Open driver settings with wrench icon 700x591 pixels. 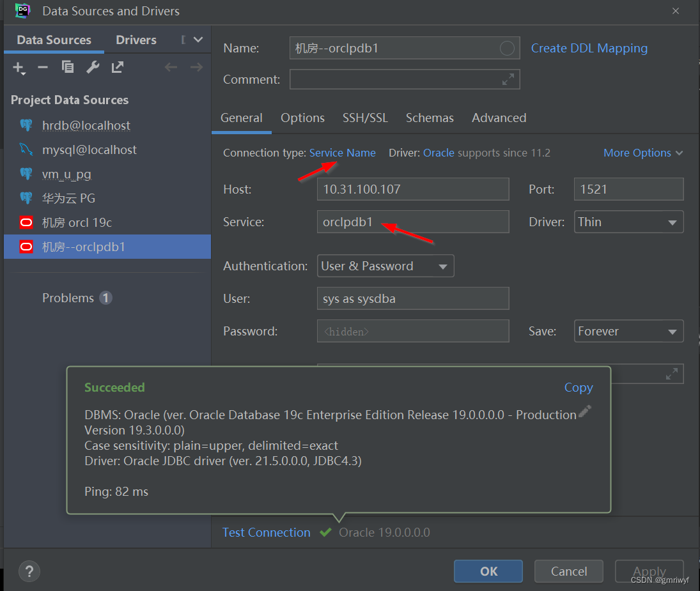(93, 67)
